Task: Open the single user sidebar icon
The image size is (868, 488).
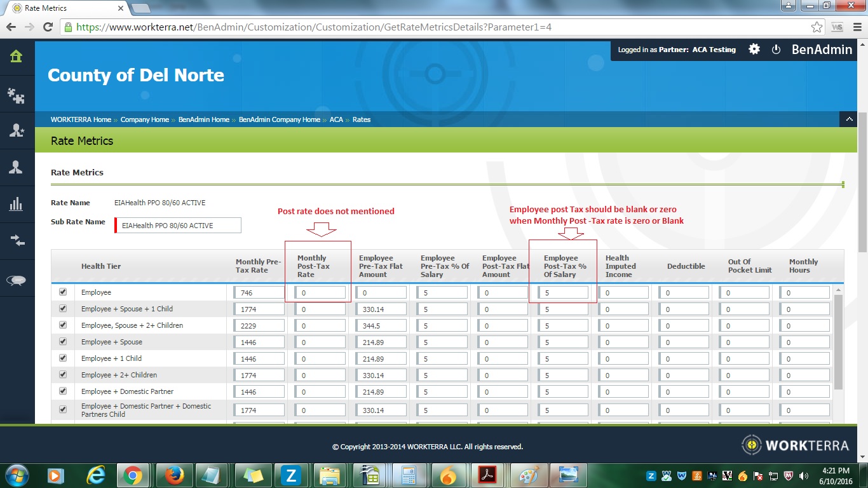Action: tap(17, 167)
